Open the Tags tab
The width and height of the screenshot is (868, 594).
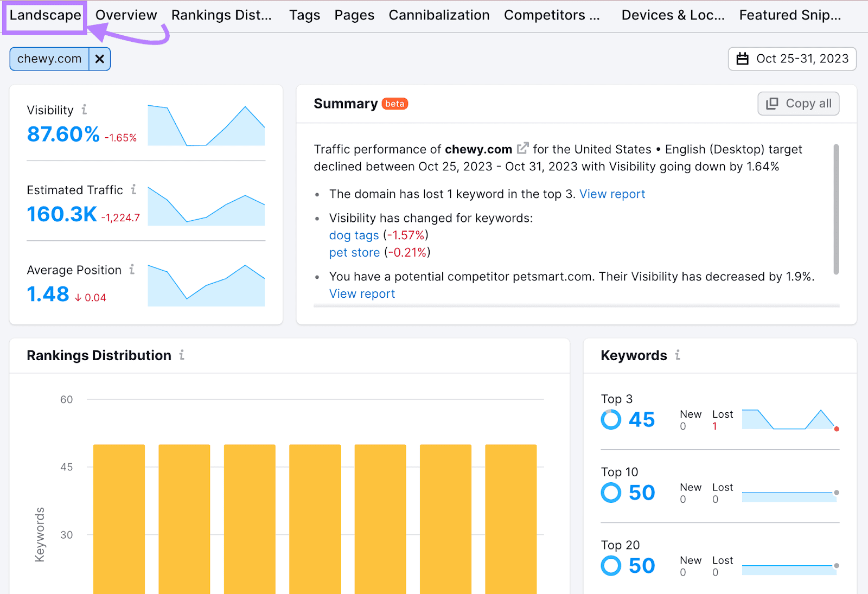tap(304, 15)
